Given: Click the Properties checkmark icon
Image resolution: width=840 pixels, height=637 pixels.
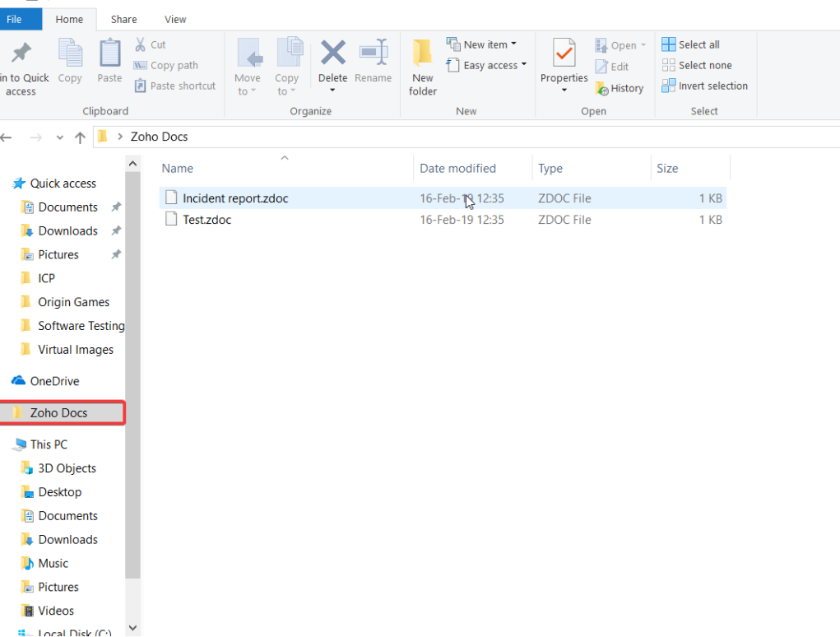Looking at the screenshot, I should (x=564, y=53).
